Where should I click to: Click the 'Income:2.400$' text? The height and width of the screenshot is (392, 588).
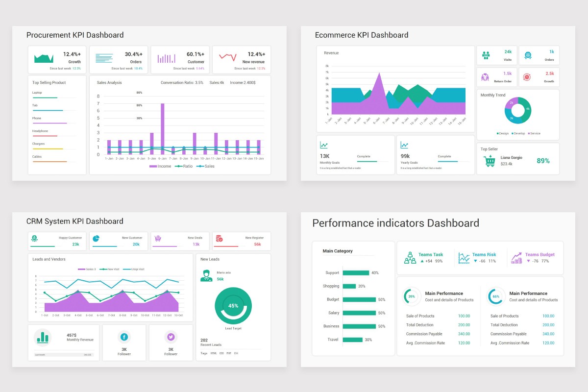tap(242, 83)
